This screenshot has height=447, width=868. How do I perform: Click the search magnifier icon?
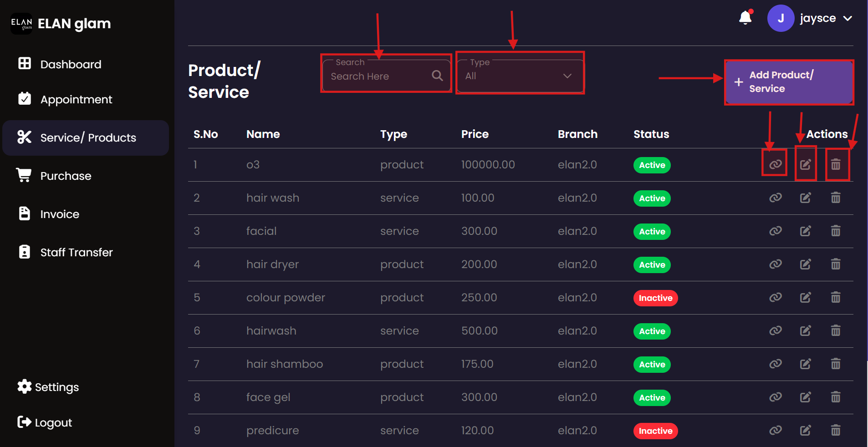[437, 76]
